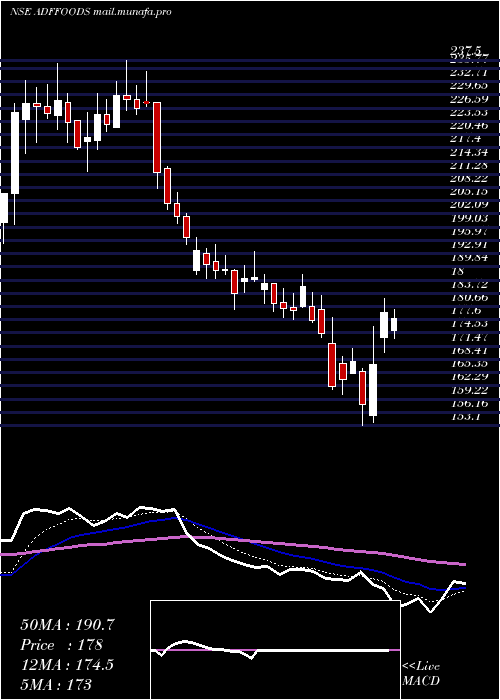Viewport: 500px width, 700px height.
Task: Click the 174.53 price label
Action: pos(469,324)
